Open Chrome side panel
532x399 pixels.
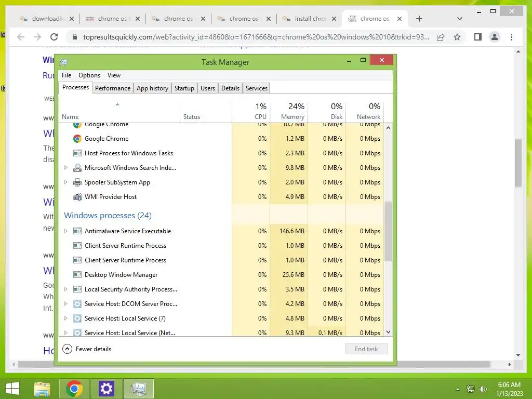478,37
